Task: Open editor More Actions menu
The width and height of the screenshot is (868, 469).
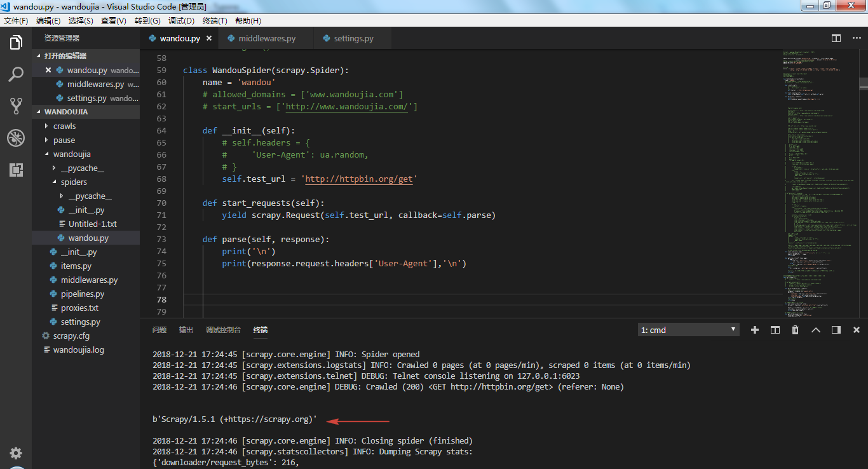Action: tap(856, 38)
